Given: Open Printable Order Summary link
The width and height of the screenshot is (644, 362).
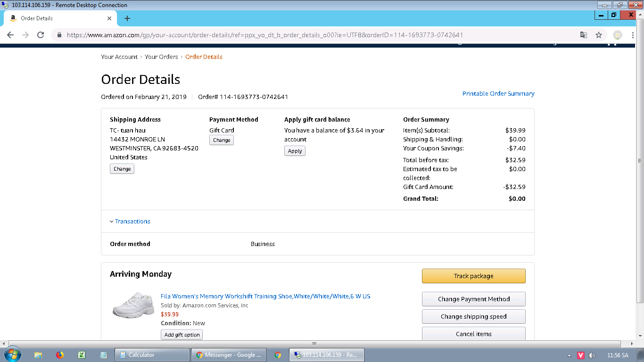Looking at the screenshot, I should coord(498,94).
